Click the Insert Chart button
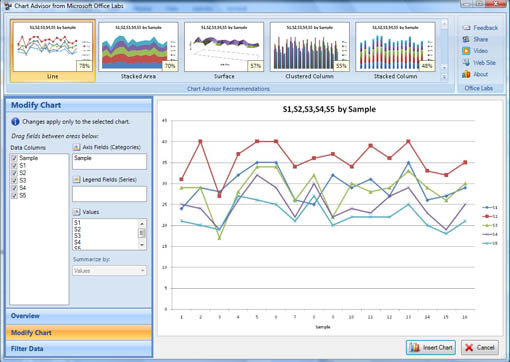The width and height of the screenshot is (510, 362). (x=431, y=348)
